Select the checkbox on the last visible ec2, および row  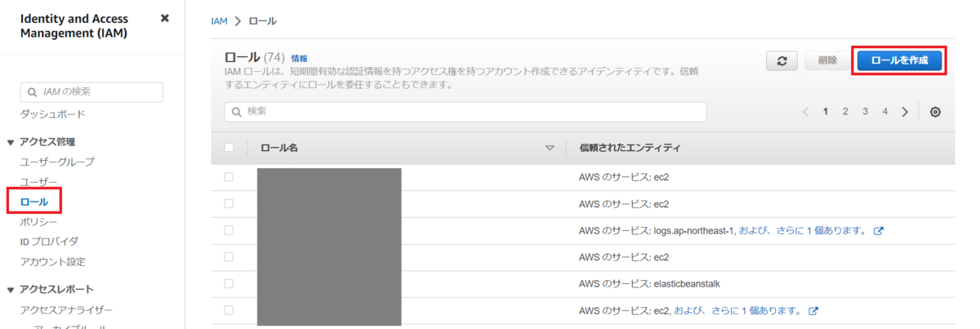[x=229, y=310]
